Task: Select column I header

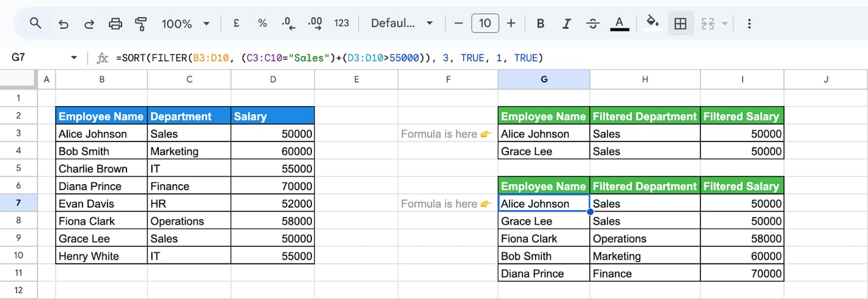Action: [x=742, y=79]
